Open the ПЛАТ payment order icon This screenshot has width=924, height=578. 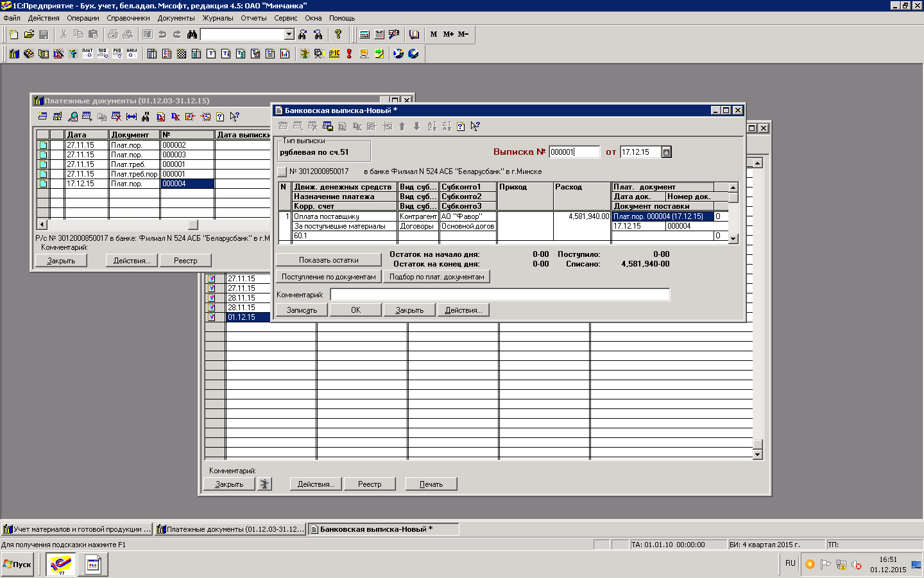pyautogui.click(x=88, y=53)
